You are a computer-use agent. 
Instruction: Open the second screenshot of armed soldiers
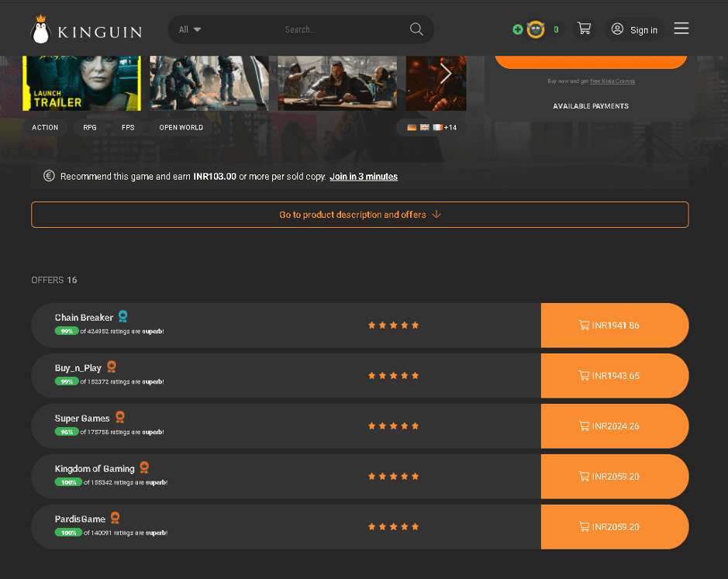pos(209,83)
